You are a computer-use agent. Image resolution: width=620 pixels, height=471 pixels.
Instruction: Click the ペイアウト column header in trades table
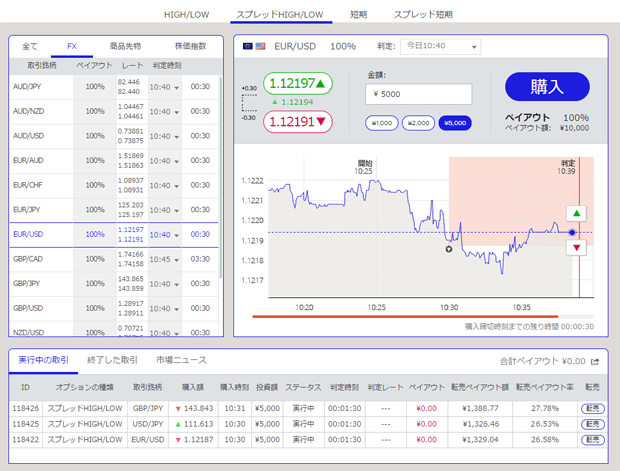(427, 387)
